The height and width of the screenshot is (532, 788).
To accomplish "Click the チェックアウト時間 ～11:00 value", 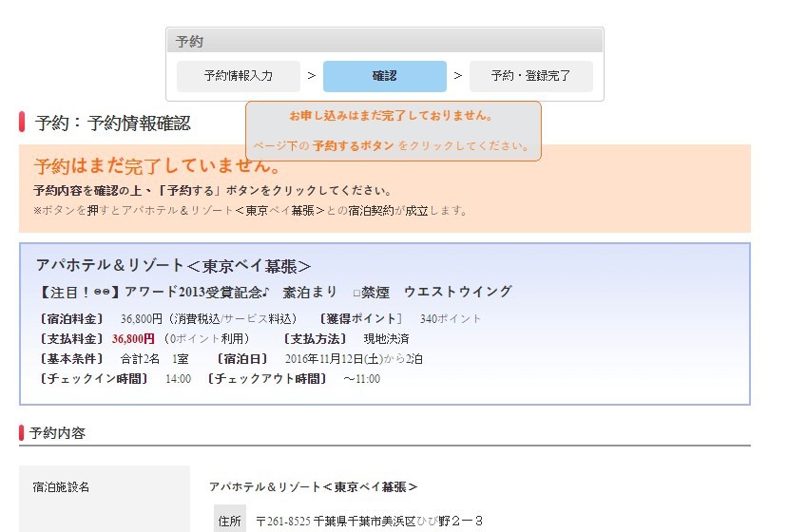I will click(362, 379).
